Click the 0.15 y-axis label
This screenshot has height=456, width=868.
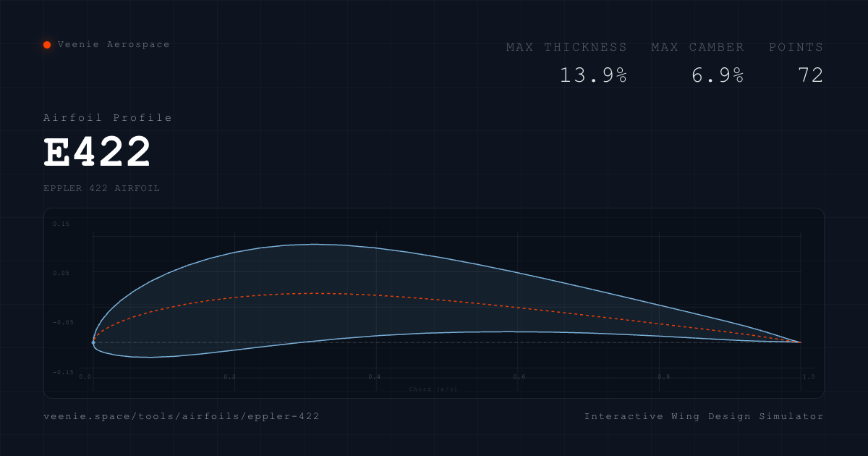tap(61, 224)
